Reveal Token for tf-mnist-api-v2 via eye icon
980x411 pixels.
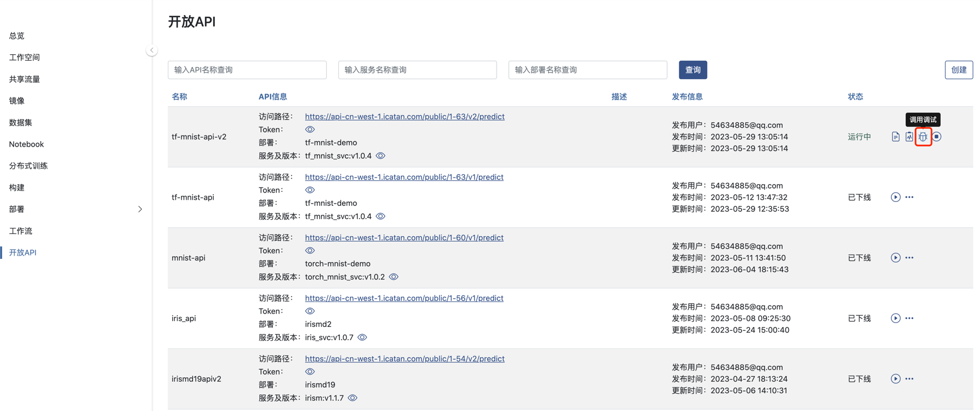(x=310, y=129)
